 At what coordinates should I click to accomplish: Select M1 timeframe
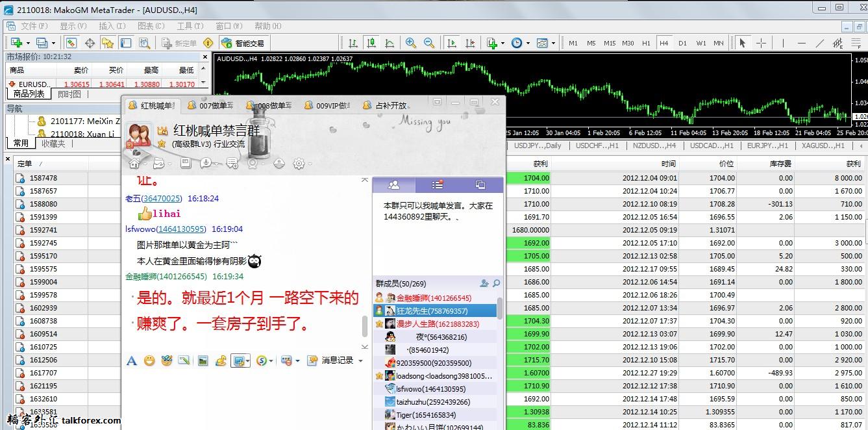(x=573, y=43)
